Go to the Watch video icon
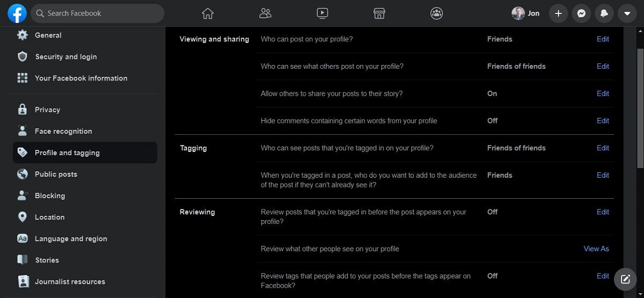The image size is (644, 298). [x=322, y=13]
